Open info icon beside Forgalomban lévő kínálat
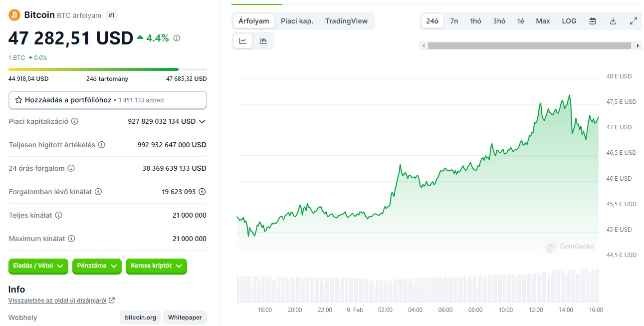The width and height of the screenshot is (644, 326). [x=98, y=192]
